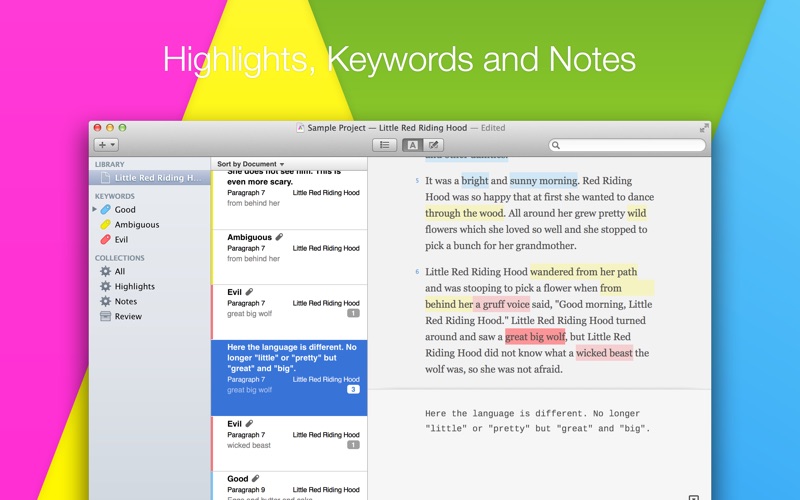
Task: Click the list view toolbar icon
Action: point(383,145)
